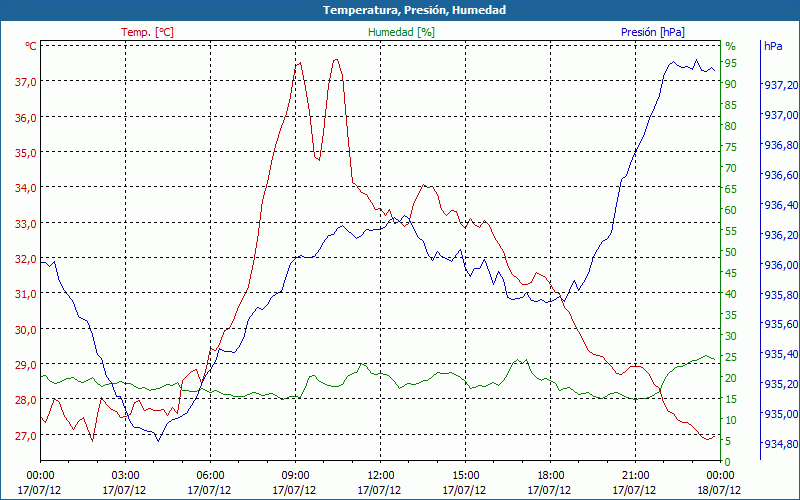The height and width of the screenshot is (500, 800).
Task: Click the 28,0 temperature axis value
Action: (x=25, y=400)
